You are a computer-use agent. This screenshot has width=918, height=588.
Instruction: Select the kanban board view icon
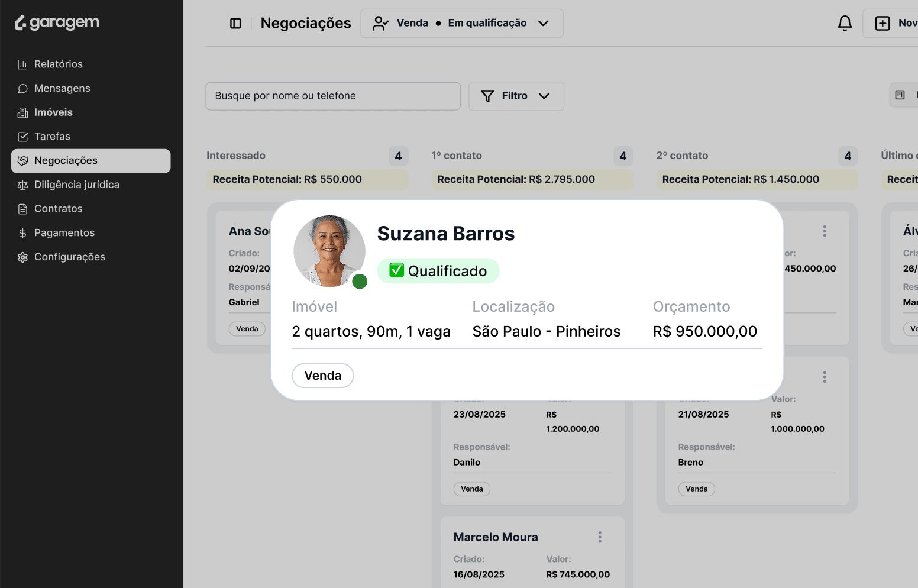900,94
